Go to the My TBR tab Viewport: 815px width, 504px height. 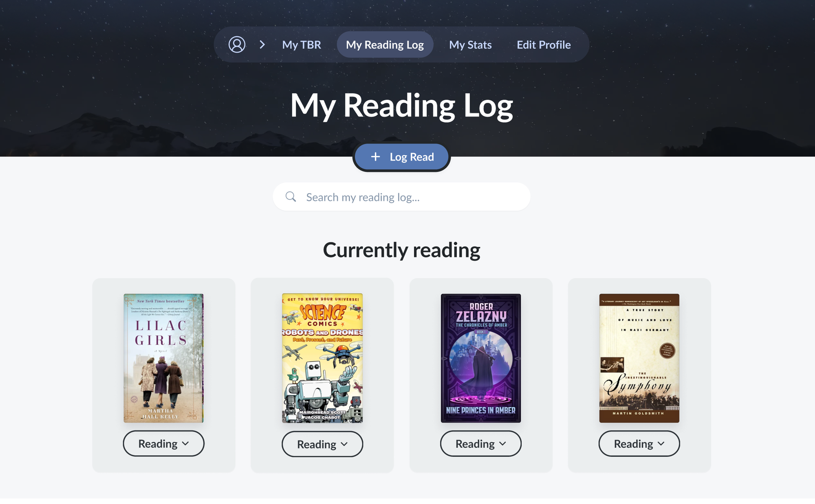pos(302,44)
